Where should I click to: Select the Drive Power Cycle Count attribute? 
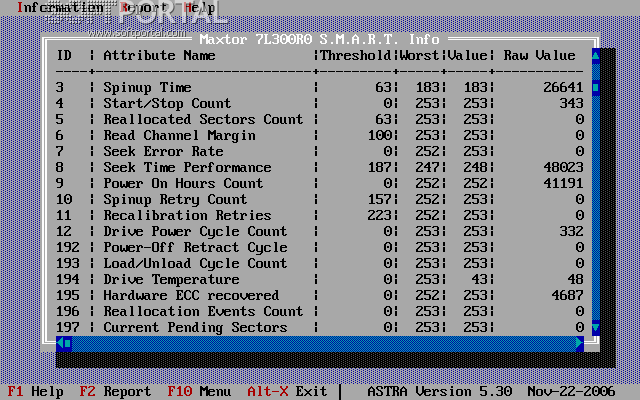pyautogui.click(x=195, y=231)
